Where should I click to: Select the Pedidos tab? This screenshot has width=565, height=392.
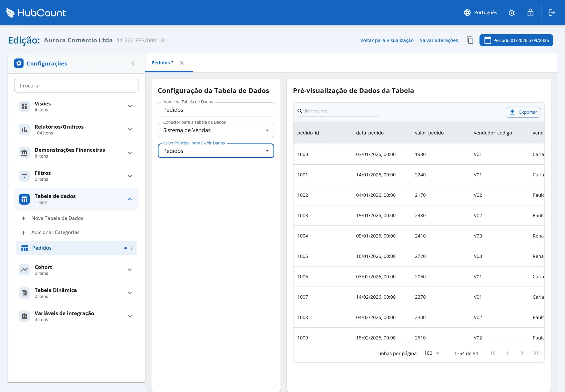click(x=162, y=63)
